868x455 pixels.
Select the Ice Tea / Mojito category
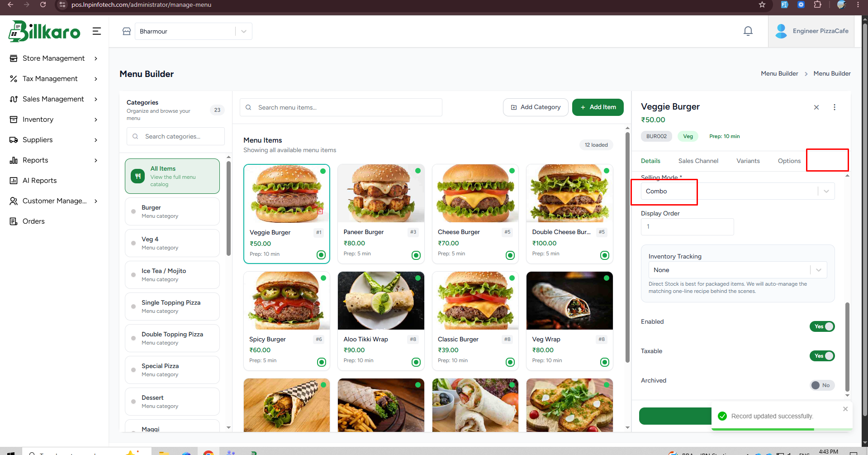coord(172,275)
